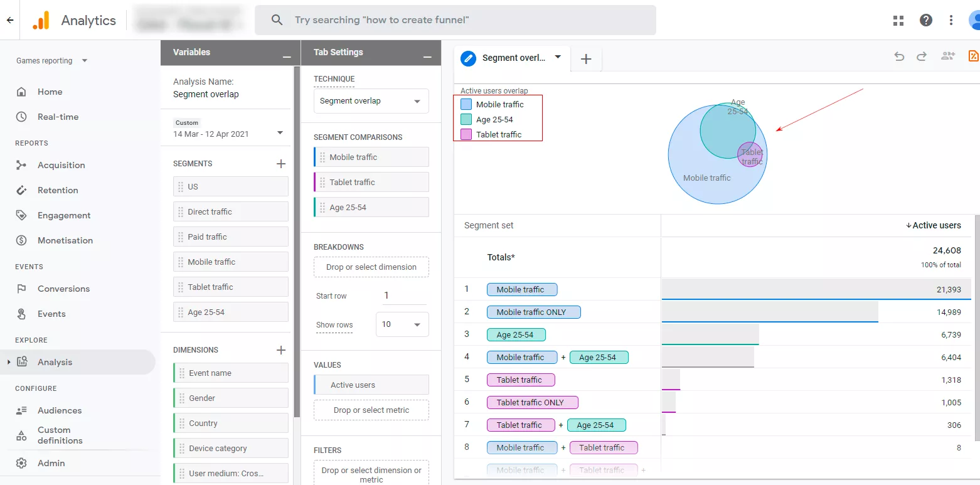
Task: Minimize the Tab Settings panel
Action: [427, 56]
